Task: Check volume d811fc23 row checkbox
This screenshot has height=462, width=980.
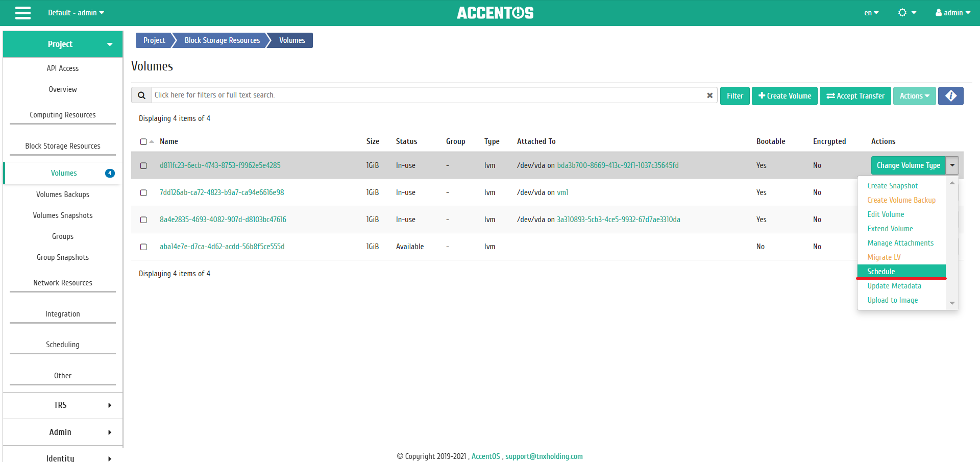Action: click(x=143, y=166)
